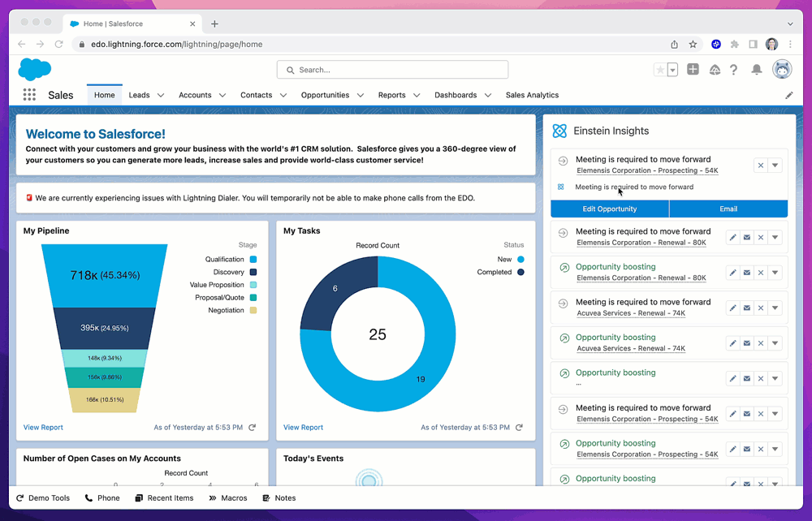The width and height of the screenshot is (812, 521).
Task: Click the Negotiation legend color swatch
Action: click(253, 310)
